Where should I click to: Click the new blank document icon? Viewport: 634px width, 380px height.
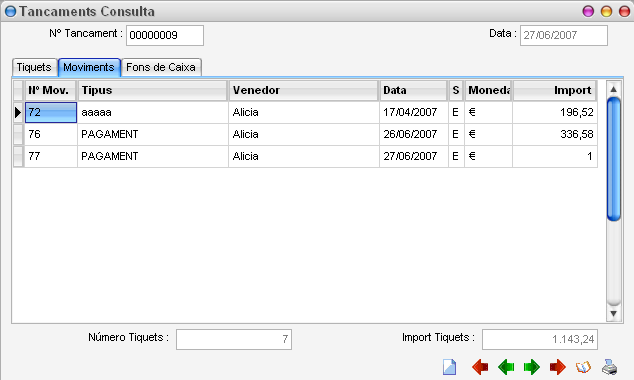click(x=450, y=367)
